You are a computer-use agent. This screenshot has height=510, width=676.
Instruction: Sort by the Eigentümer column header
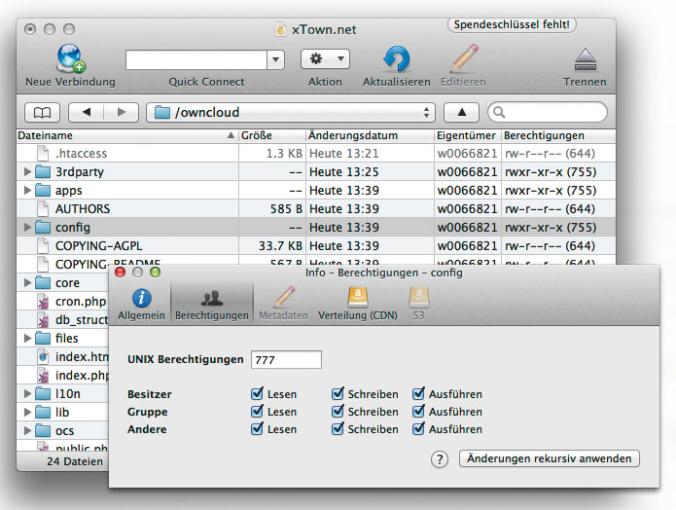click(467, 135)
